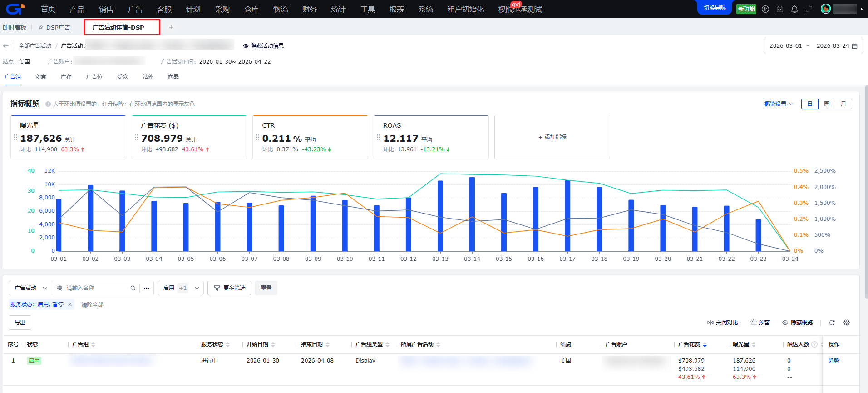Click into the 请输入名称 search field
This screenshot has width=868, height=393.
95,288
